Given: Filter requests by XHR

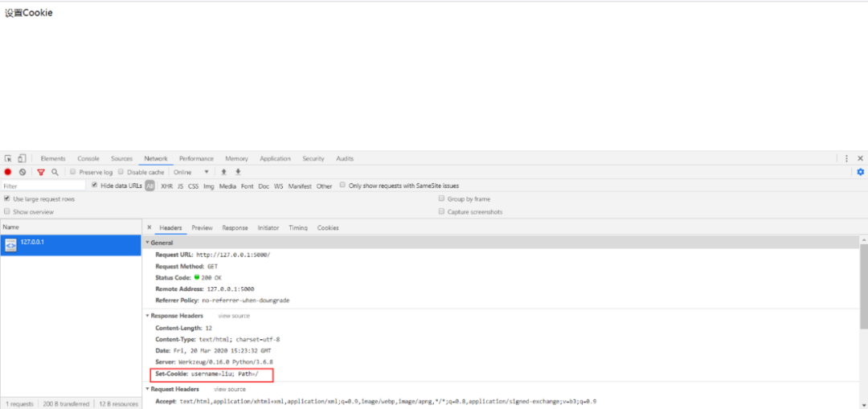Looking at the screenshot, I should pyautogui.click(x=166, y=186).
